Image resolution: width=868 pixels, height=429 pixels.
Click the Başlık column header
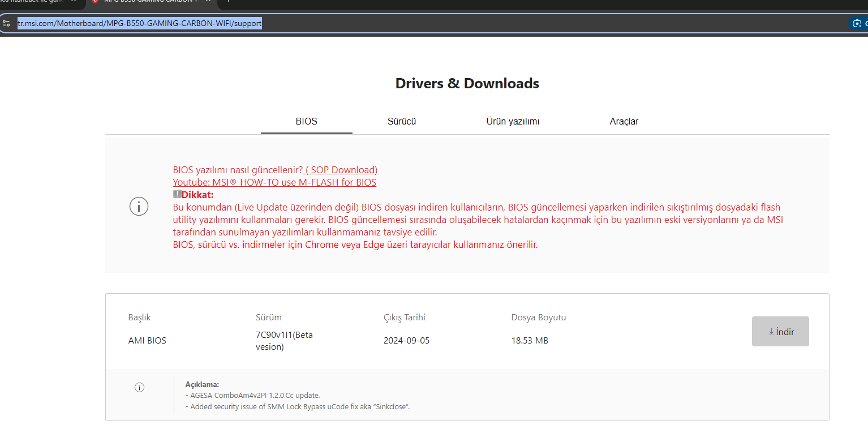(x=140, y=318)
